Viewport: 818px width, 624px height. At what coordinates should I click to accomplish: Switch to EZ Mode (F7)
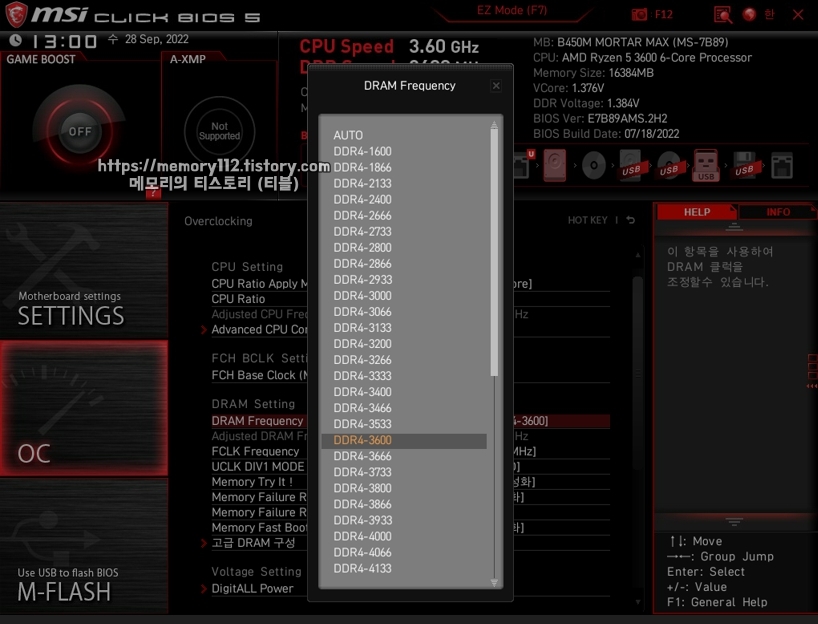coord(512,11)
